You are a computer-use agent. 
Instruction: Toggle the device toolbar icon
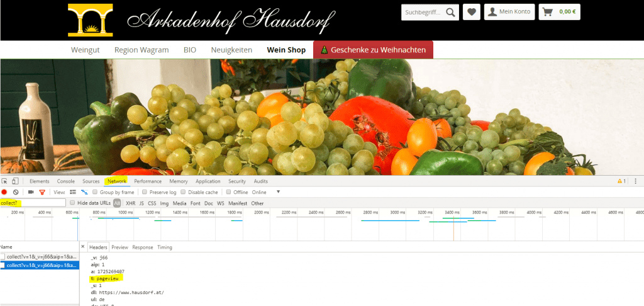(15, 181)
